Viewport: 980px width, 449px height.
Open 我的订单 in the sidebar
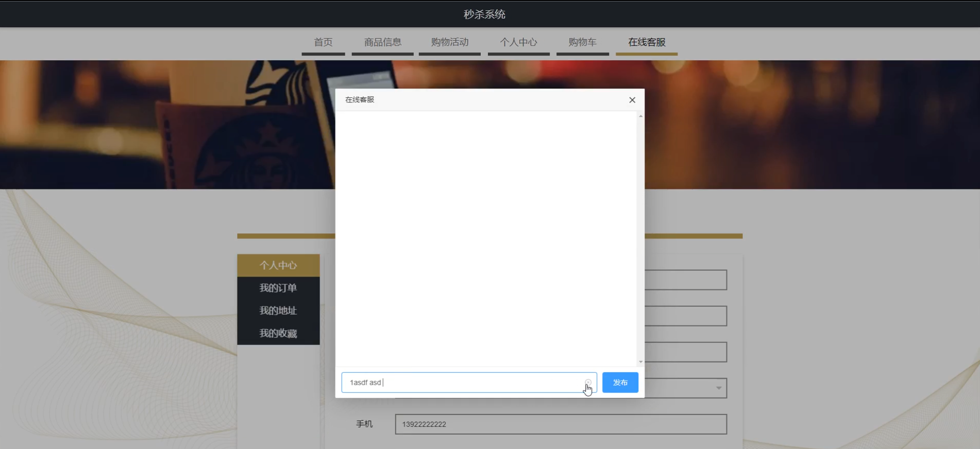(278, 288)
